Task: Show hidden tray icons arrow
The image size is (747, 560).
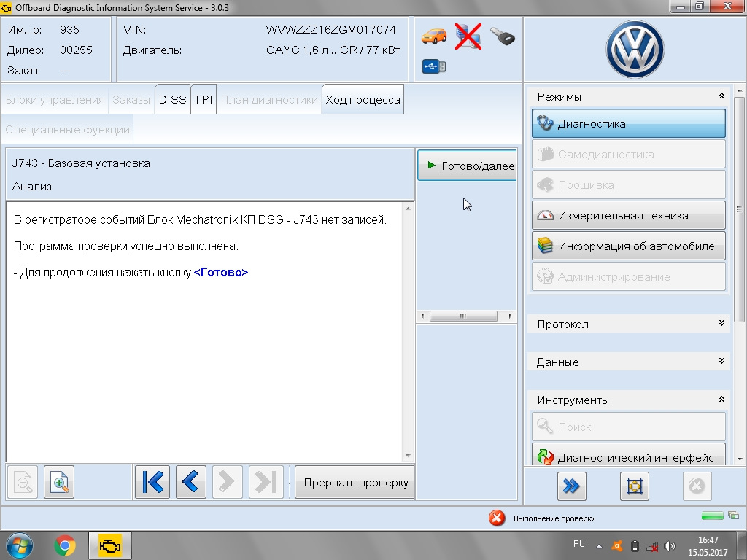Action: [599, 546]
